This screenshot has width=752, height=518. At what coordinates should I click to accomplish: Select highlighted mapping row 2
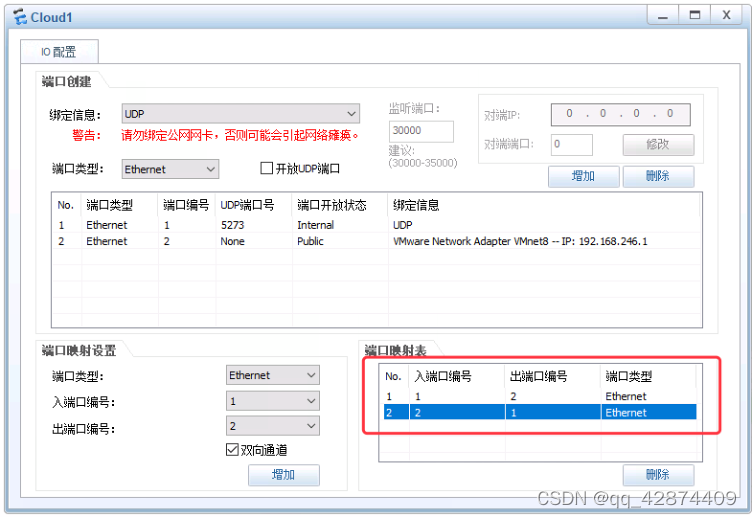tap(540, 412)
